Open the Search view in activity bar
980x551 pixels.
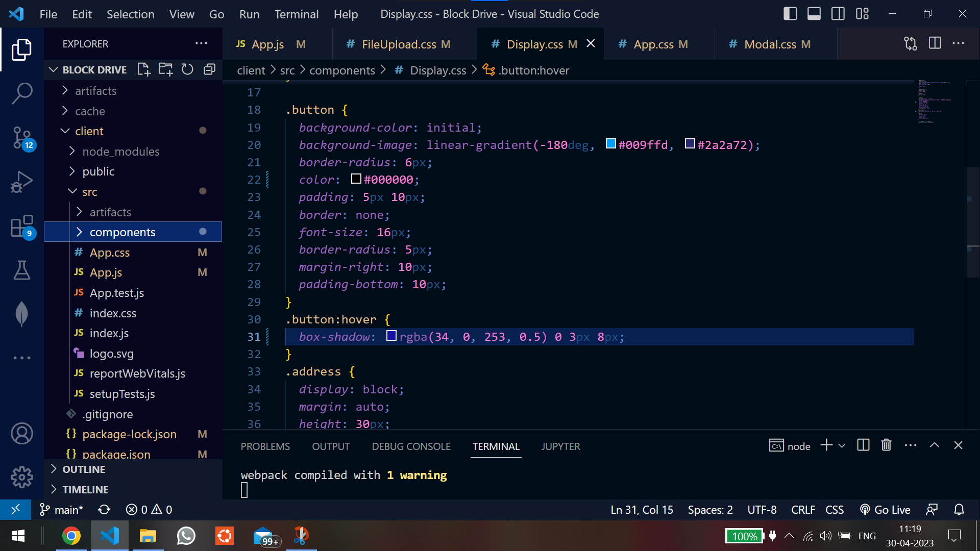22,93
